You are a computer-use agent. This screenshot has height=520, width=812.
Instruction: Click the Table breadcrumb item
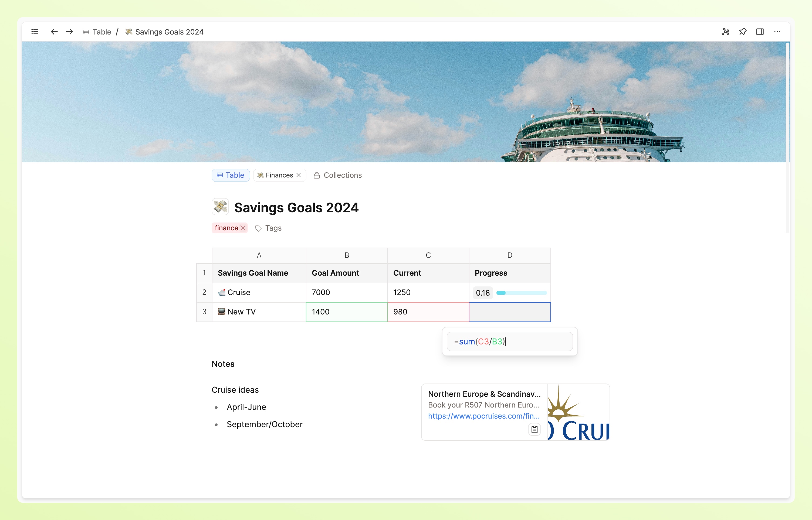pyautogui.click(x=97, y=32)
